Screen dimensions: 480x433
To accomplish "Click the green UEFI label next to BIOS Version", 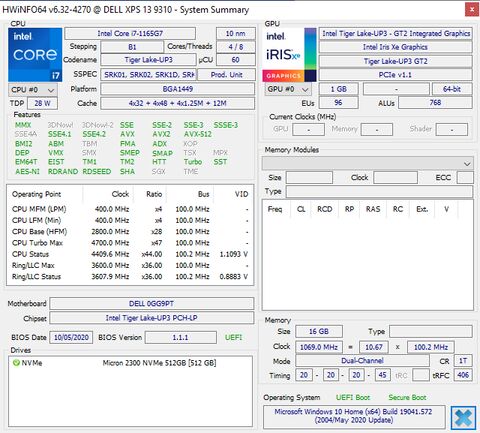I will (x=233, y=337).
